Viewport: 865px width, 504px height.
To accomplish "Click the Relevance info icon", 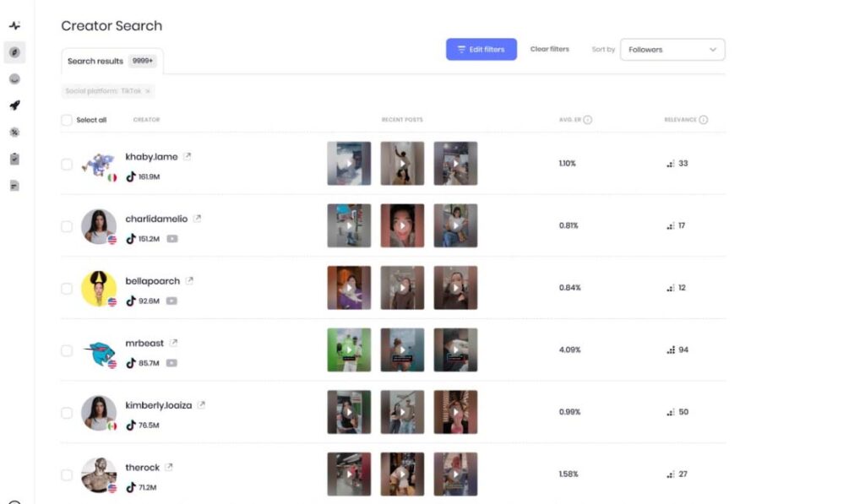I will (704, 120).
